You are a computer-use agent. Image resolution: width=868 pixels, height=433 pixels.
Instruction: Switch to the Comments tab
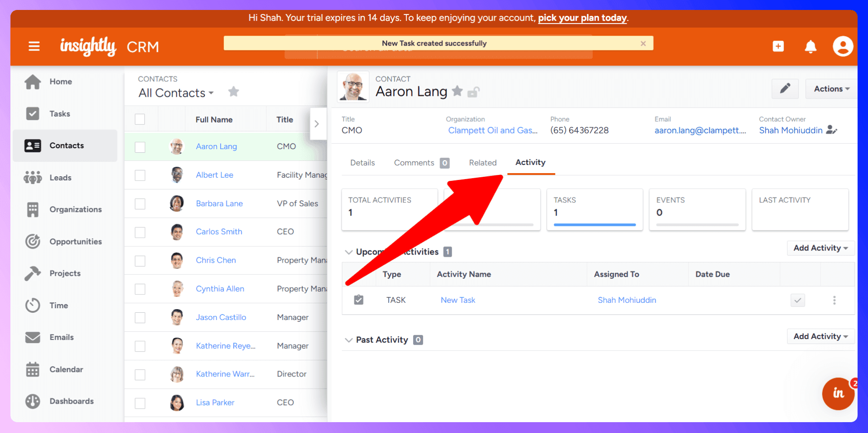[421, 163]
